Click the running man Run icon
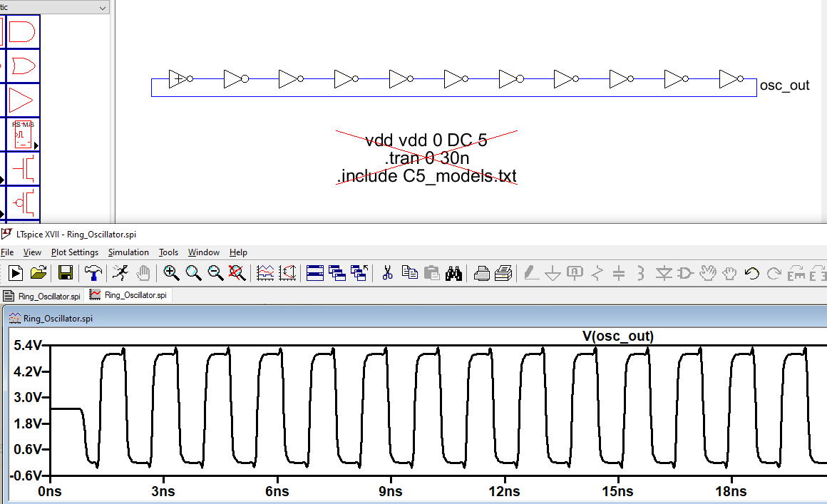Screen dimensions: 827x504 pos(120,273)
